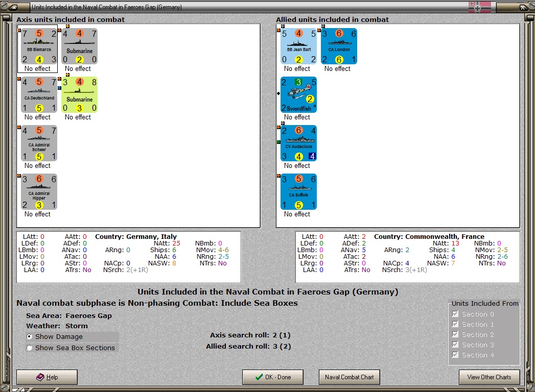The height and width of the screenshot is (392, 535).
Task: Select the CA Admiral Scheer counter
Action: pos(39,143)
